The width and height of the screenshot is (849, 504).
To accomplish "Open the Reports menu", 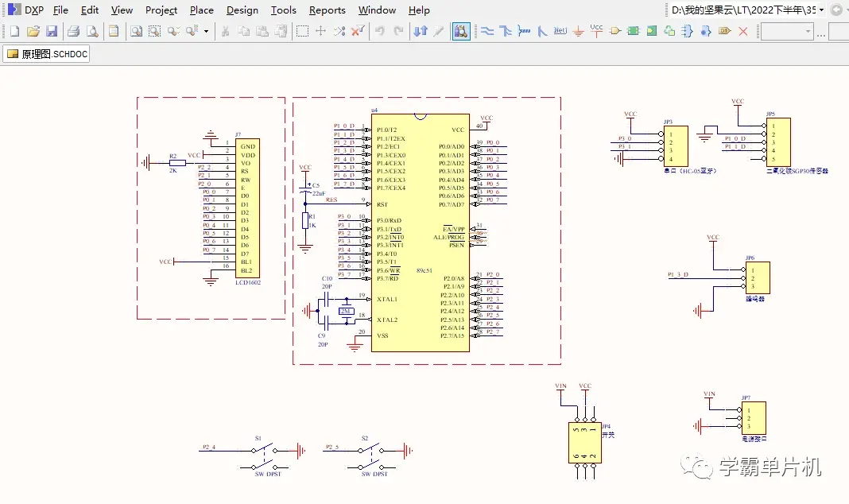I will (327, 10).
